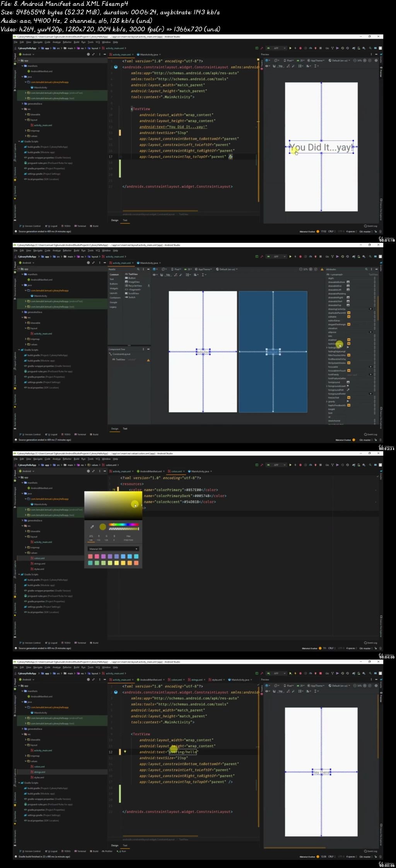
Task: Click the green Run icon in the first frame's toolbar
Action: [x=291, y=48]
